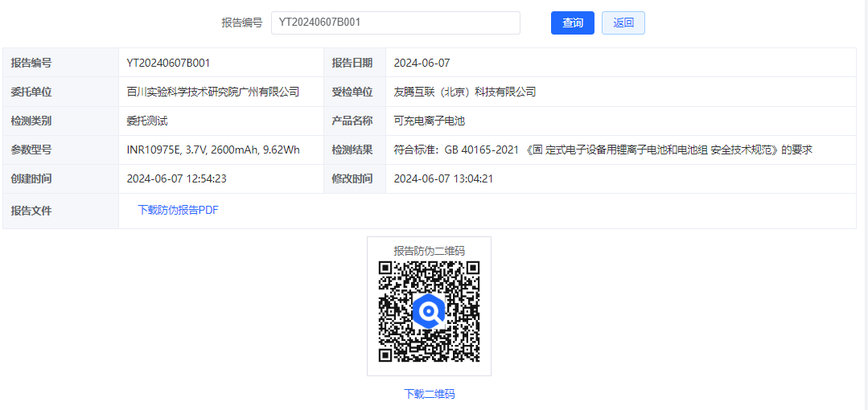868x410 pixels.
Task: Click the 修改时间 label
Action: point(352,178)
